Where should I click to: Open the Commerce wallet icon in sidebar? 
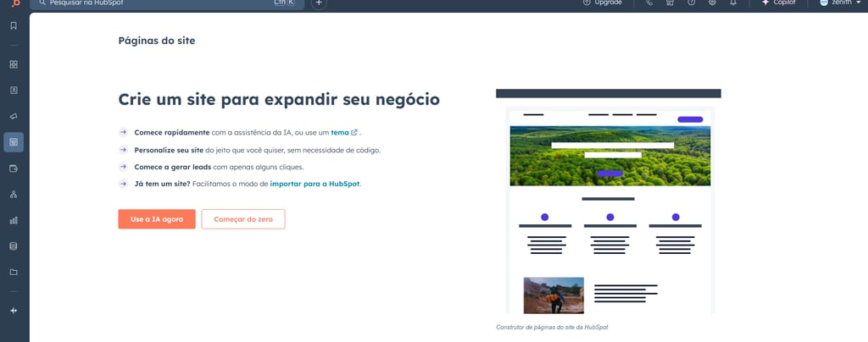coord(14,168)
